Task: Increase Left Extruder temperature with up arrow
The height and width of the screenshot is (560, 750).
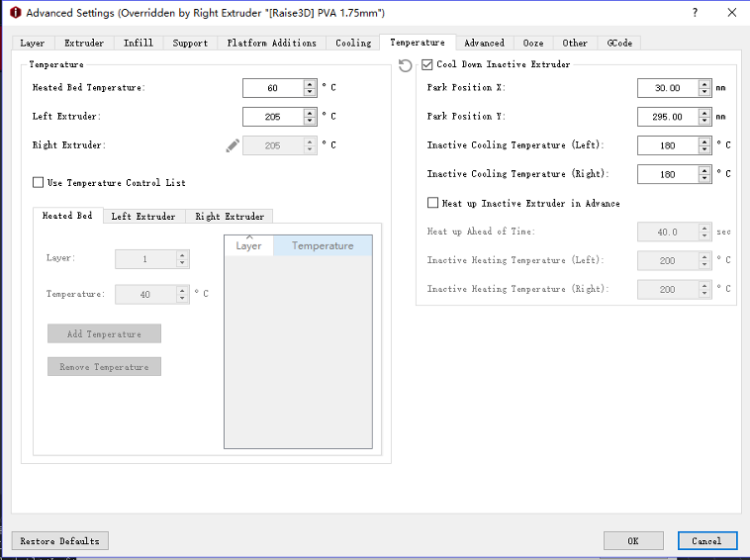Action: click(310, 113)
